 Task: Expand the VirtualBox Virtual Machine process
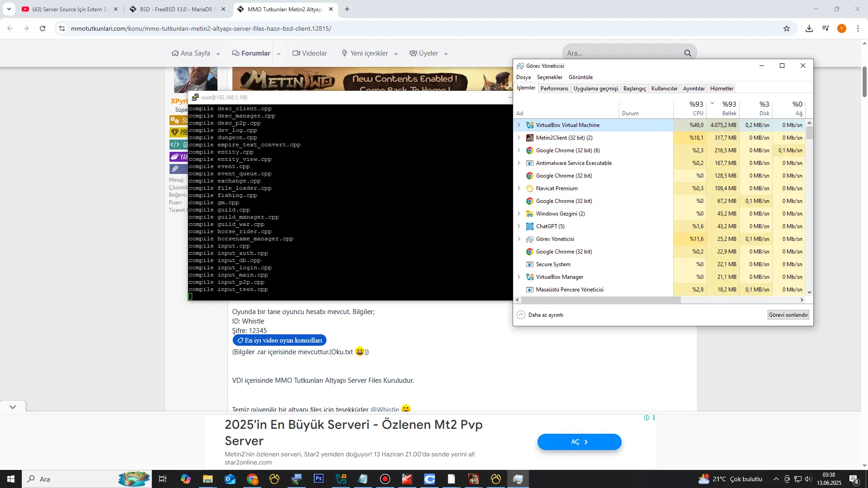(x=519, y=125)
